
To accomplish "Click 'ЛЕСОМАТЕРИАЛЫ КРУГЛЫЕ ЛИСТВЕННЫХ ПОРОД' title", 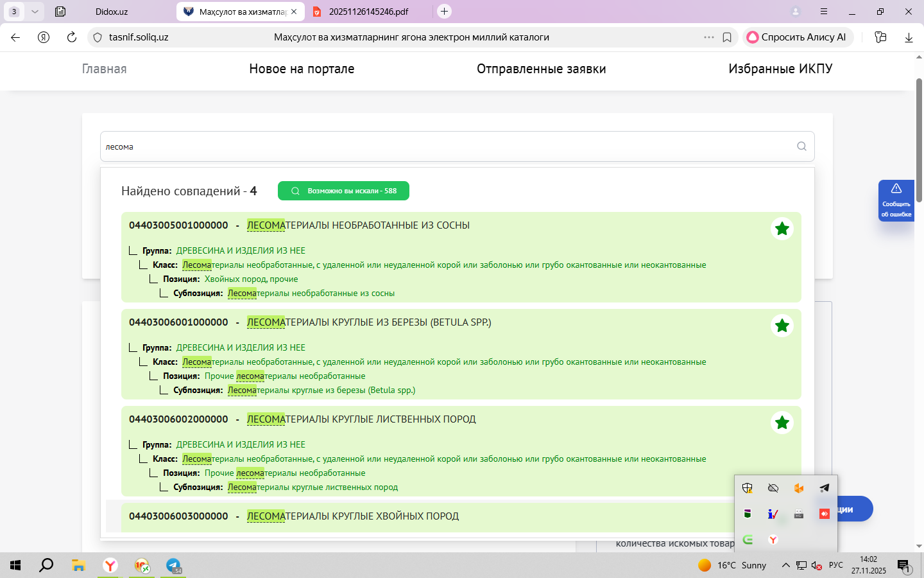I will point(361,419).
